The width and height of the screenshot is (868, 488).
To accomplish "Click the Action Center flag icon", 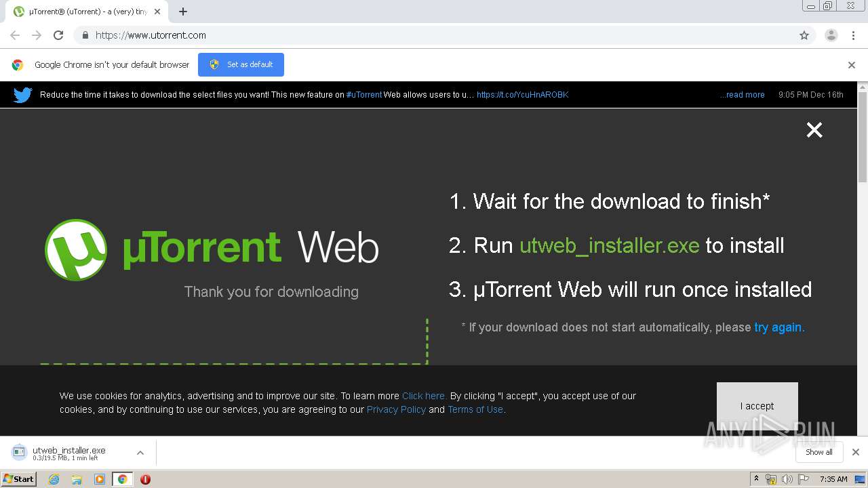I will pyautogui.click(x=804, y=479).
